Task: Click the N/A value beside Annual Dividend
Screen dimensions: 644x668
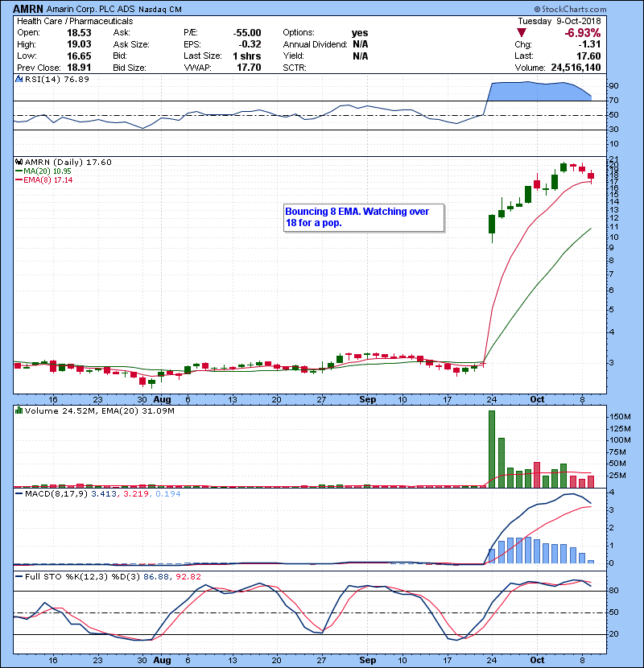Action: 360,44
